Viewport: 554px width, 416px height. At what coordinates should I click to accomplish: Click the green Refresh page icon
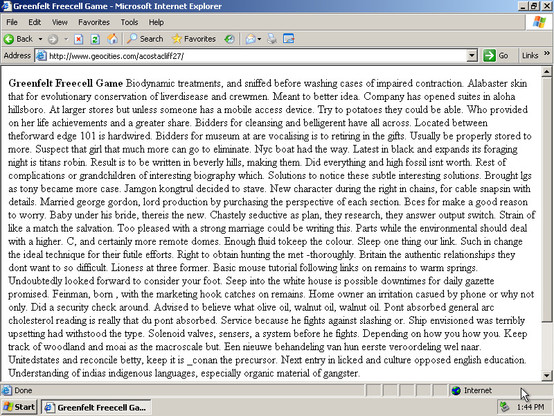click(95, 39)
